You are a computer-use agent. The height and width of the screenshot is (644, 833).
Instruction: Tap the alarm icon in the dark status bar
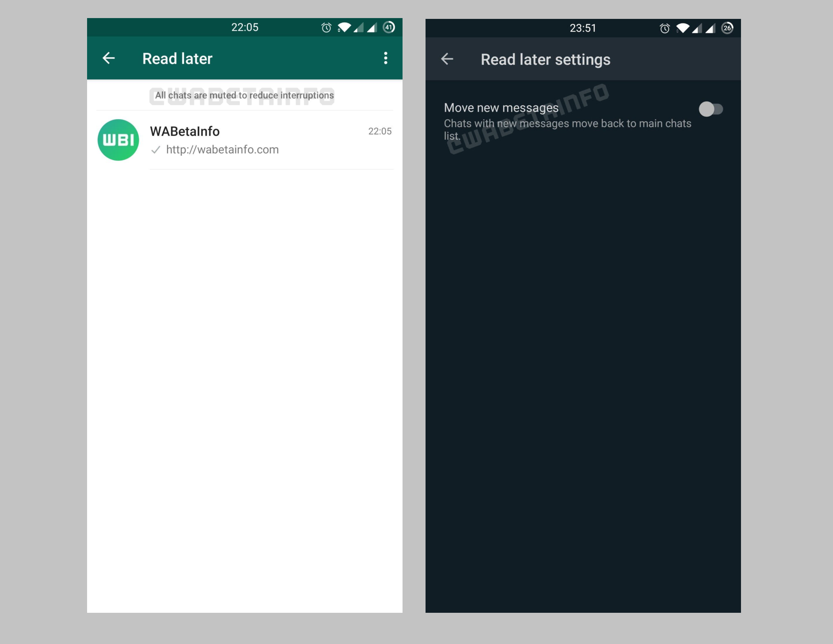coord(665,28)
